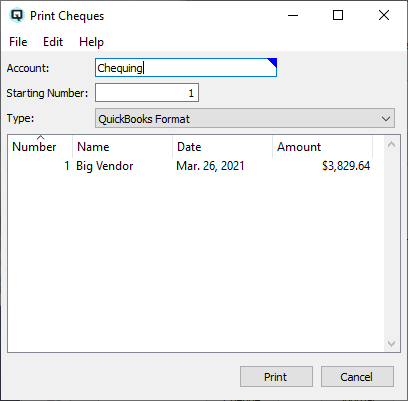
Task: Click the list scrollbar down arrow
Action: pos(391,343)
